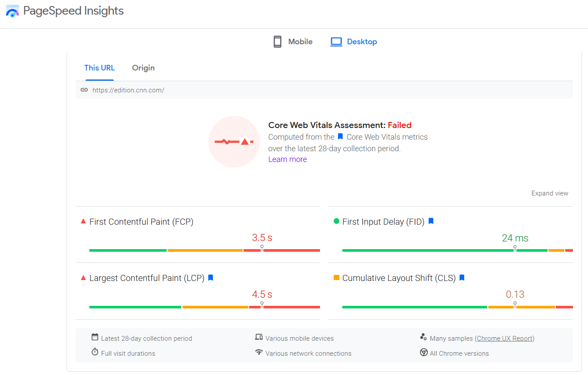
Task: Click Expand view
Action: [550, 193]
